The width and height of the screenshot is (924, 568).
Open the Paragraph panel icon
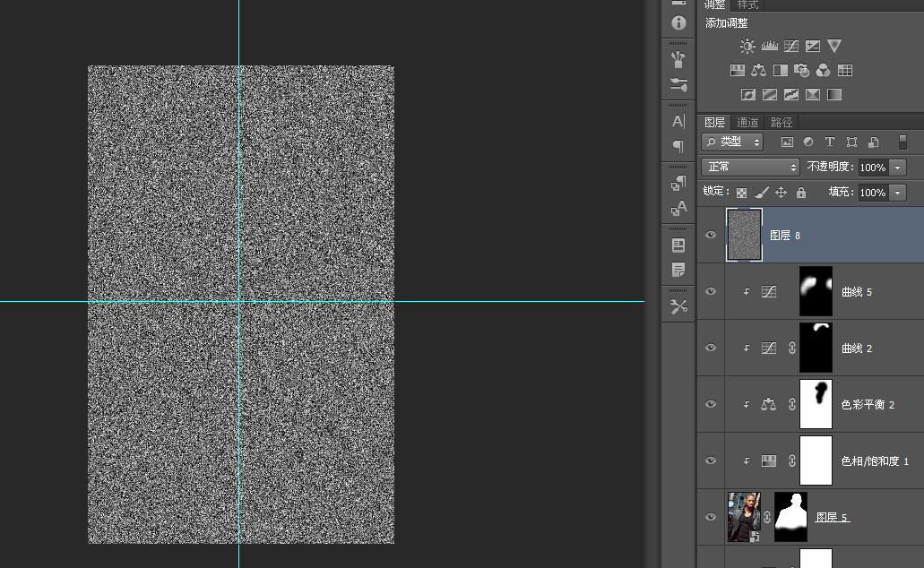pyautogui.click(x=678, y=145)
